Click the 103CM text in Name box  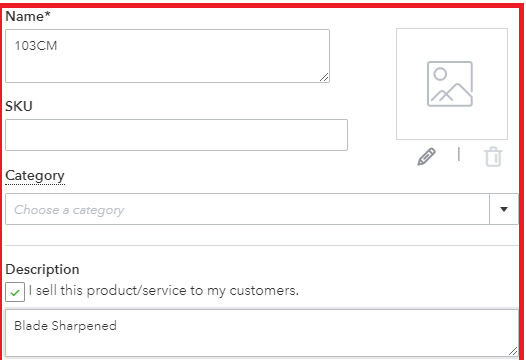(36, 46)
